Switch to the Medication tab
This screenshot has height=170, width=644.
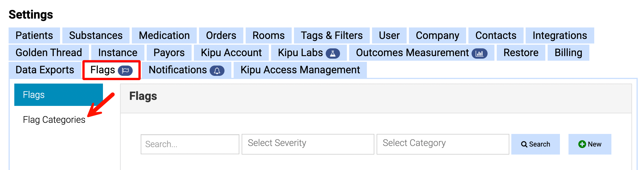tap(164, 35)
